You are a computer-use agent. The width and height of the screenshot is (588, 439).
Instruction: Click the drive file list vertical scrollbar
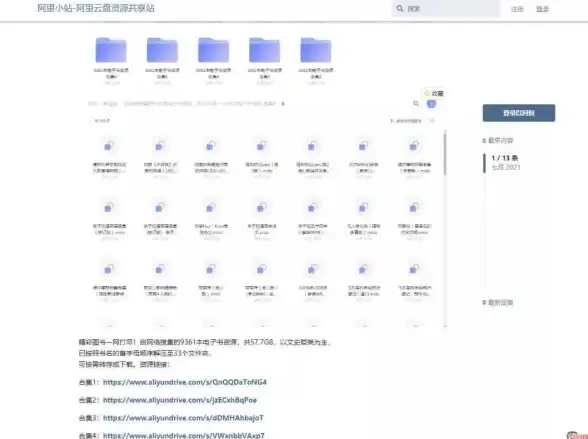(x=445, y=153)
